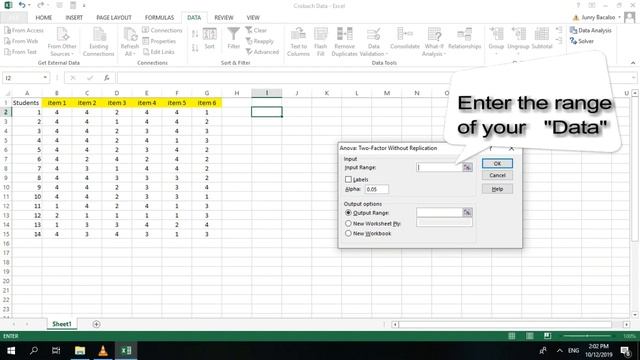Click Output Range collapse dialog icon
Screen dimensions: 640x360
(467, 212)
